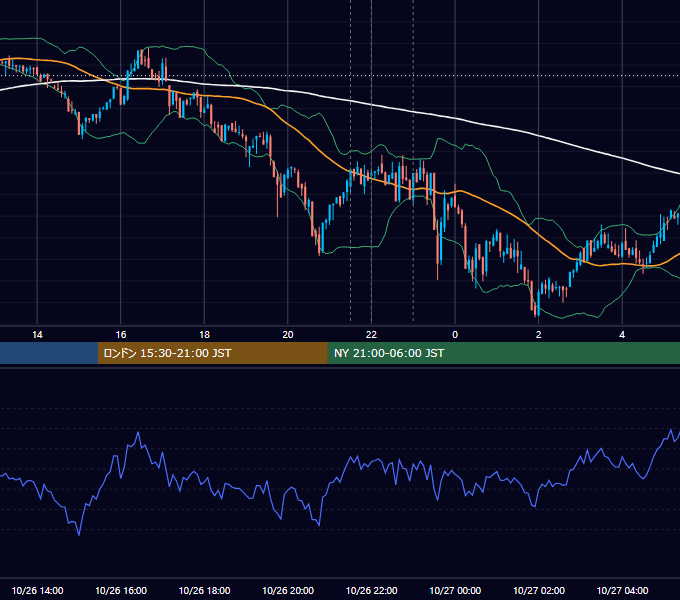Click the 20 hour axis label
Screen dimensions: 680x600
pos(288,335)
